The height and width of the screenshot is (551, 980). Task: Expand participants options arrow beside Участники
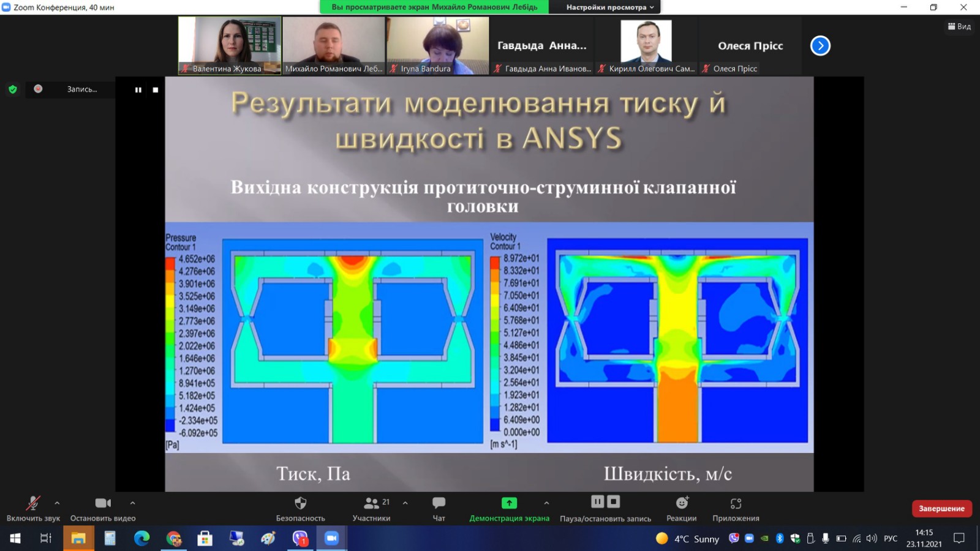[x=405, y=503]
